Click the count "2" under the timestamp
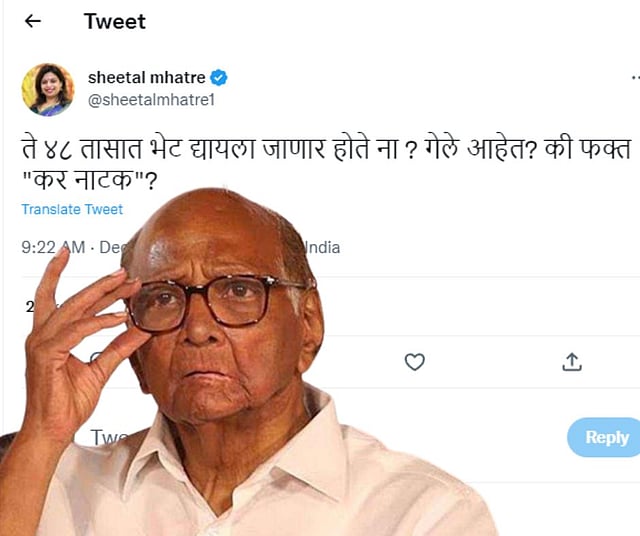Image resolution: width=640 pixels, height=536 pixels. click(29, 307)
